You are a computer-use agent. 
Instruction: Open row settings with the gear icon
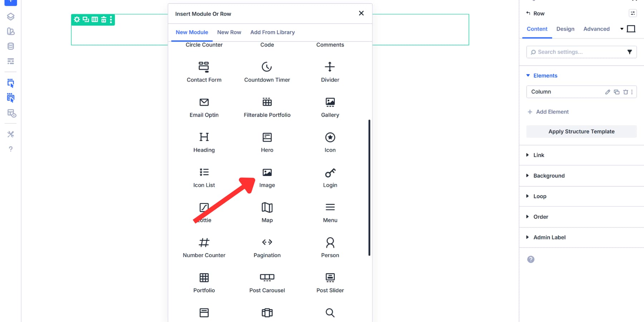[x=77, y=20]
